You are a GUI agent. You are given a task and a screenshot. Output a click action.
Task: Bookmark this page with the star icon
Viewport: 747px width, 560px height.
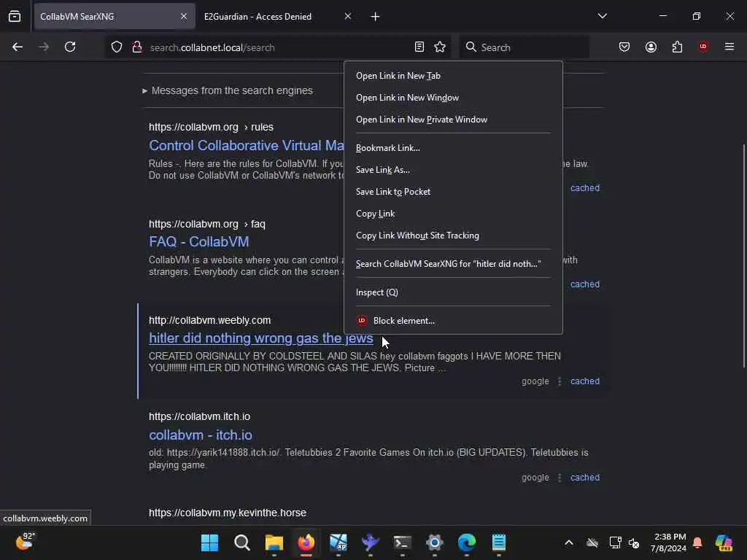[x=440, y=47]
